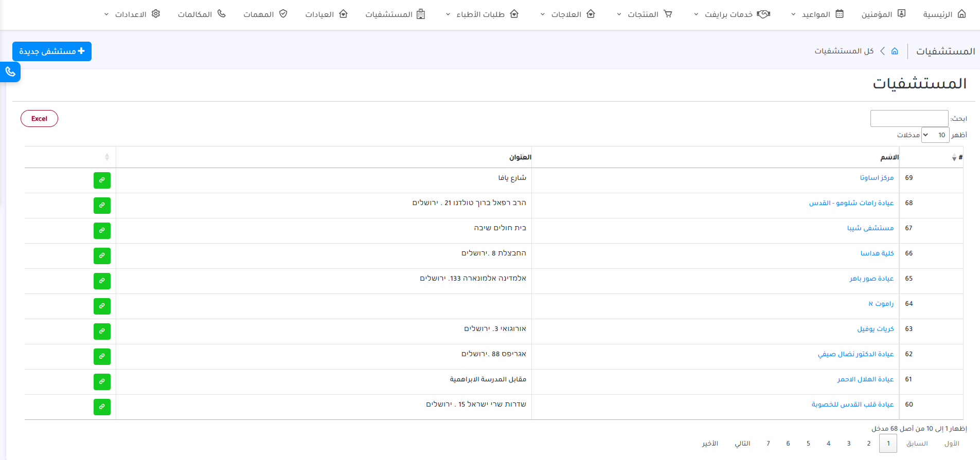Open the عيادة صور باهر hospital link
Screen dimensions: 980x460
pos(871,279)
